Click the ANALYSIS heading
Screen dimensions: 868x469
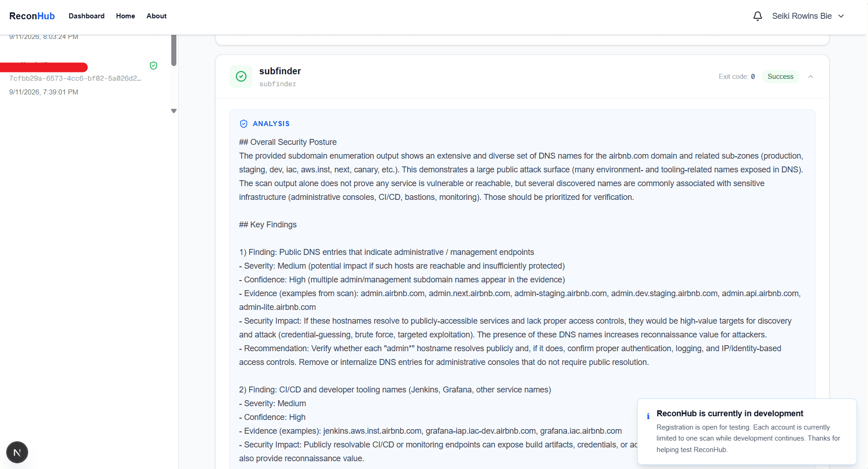click(x=271, y=124)
